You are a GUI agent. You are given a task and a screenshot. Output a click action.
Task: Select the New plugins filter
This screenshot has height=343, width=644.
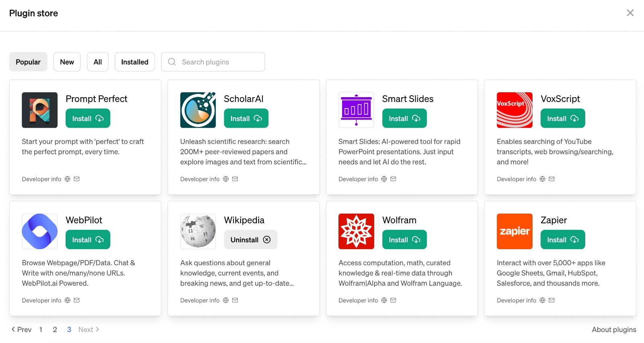tap(67, 62)
